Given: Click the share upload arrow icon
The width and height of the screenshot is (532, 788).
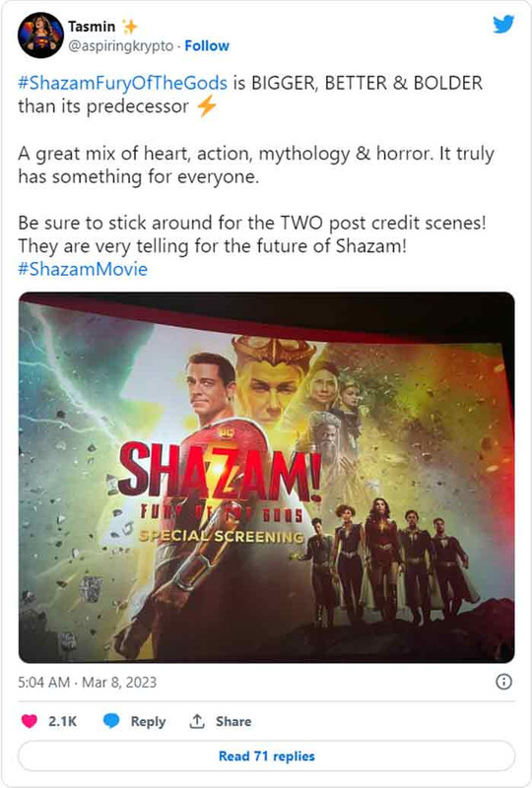Looking at the screenshot, I should click(x=197, y=721).
